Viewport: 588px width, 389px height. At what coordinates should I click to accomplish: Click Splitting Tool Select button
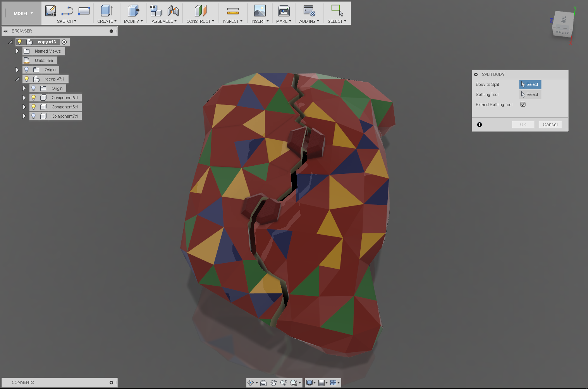530,94
